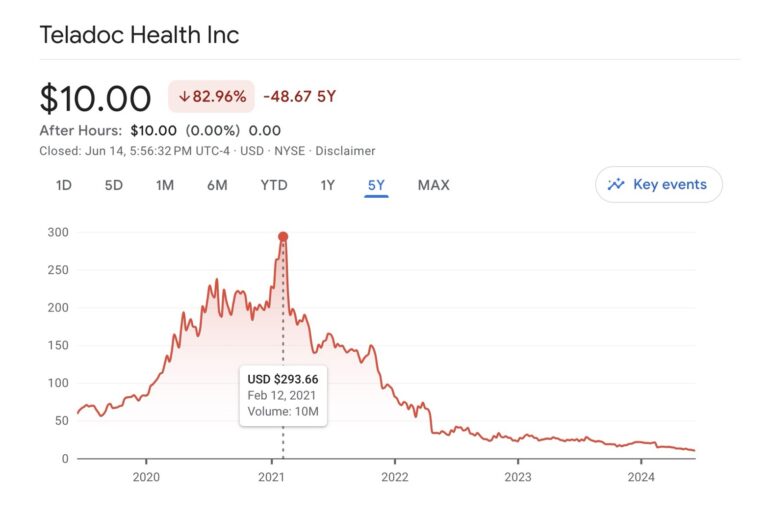Select the 1D time range tab
The width and height of the screenshot is (768, 515).
tap(63, 185)
